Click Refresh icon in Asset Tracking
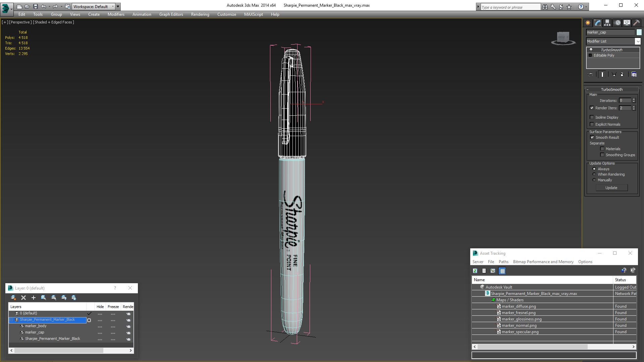Image resolution: width=644 pixels, height=362 pixels. tap(475, 271)
